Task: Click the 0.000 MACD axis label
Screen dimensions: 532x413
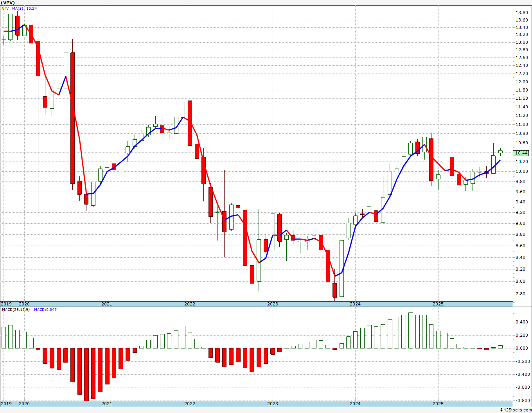Action: pos(522,348)
